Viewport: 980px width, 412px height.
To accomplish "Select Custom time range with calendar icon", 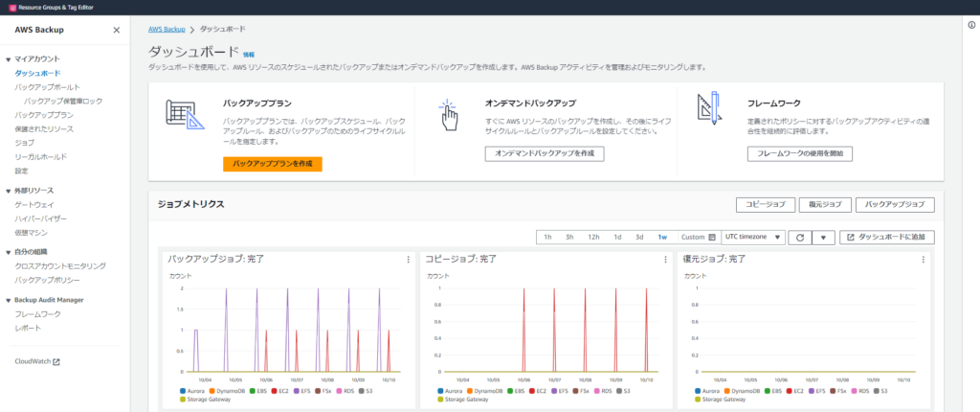I will click(x=698, y=238).
